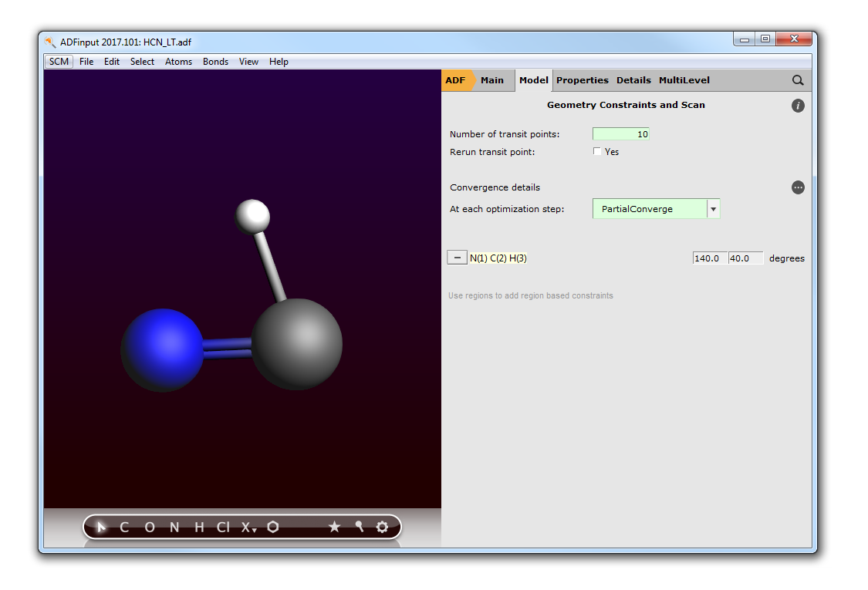Click the N(1) C(2) H(3) constraint label
The height and width of the screenshot is (590, 868).
pos(498,258)
